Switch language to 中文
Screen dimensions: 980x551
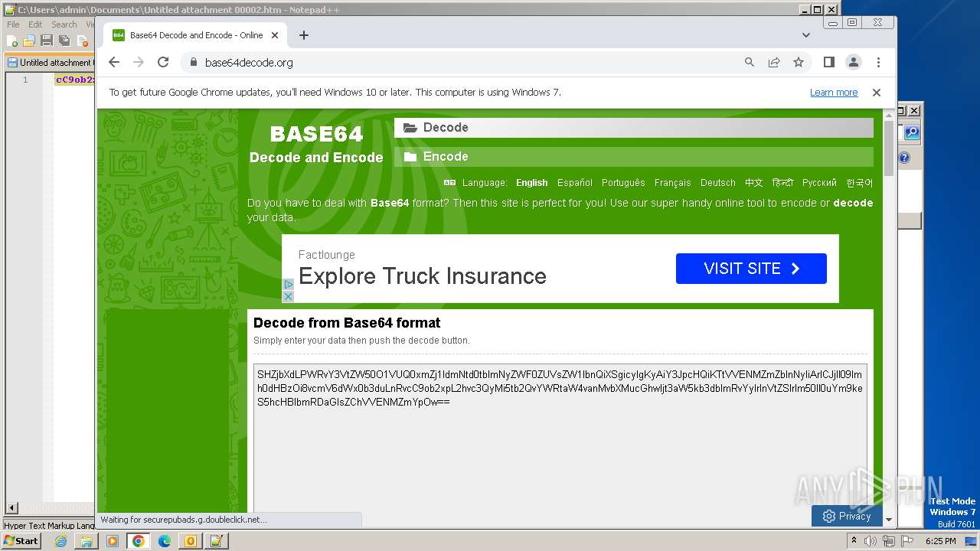(754, 183)
